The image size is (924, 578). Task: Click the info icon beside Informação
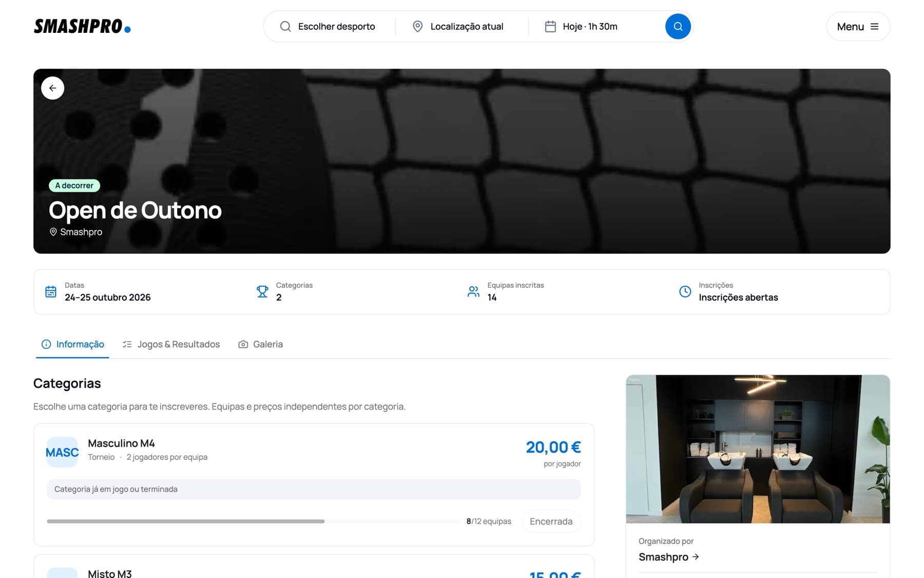click(46, 344)
